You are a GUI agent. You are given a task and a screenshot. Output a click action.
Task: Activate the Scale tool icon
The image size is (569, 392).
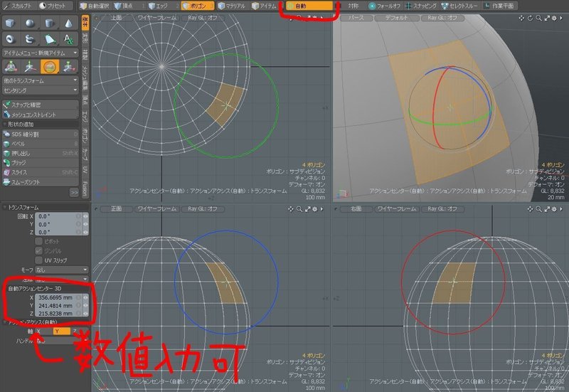point(69,67)
